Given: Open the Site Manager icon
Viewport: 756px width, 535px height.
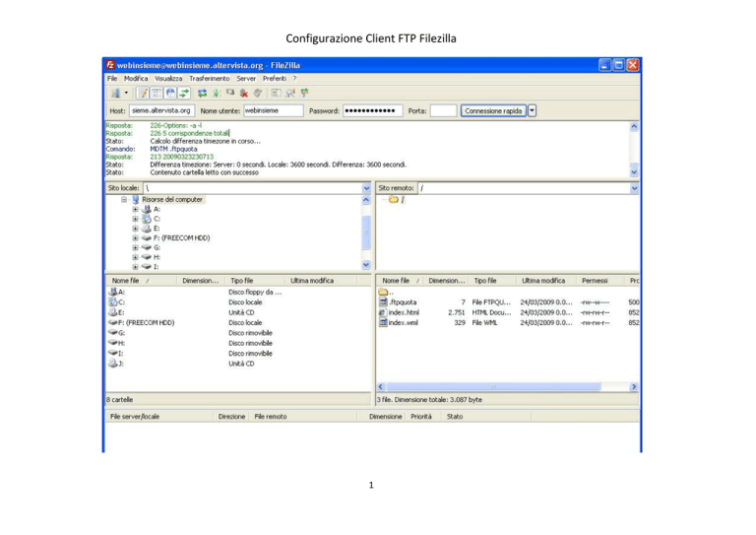Looking at the screenshot, I should (x=115, y=93).
